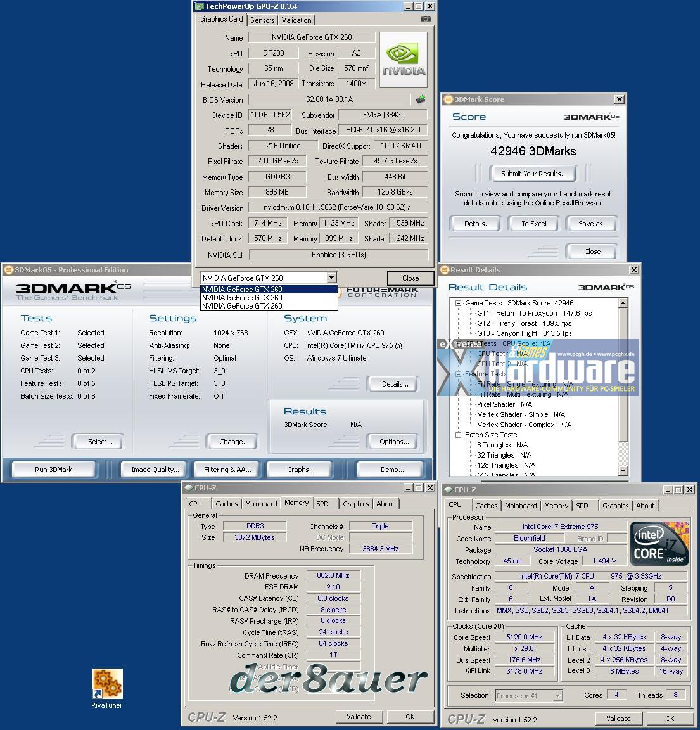Open the Processor #1 selection dropdown in CPU-Z

[x=557, y=696]
